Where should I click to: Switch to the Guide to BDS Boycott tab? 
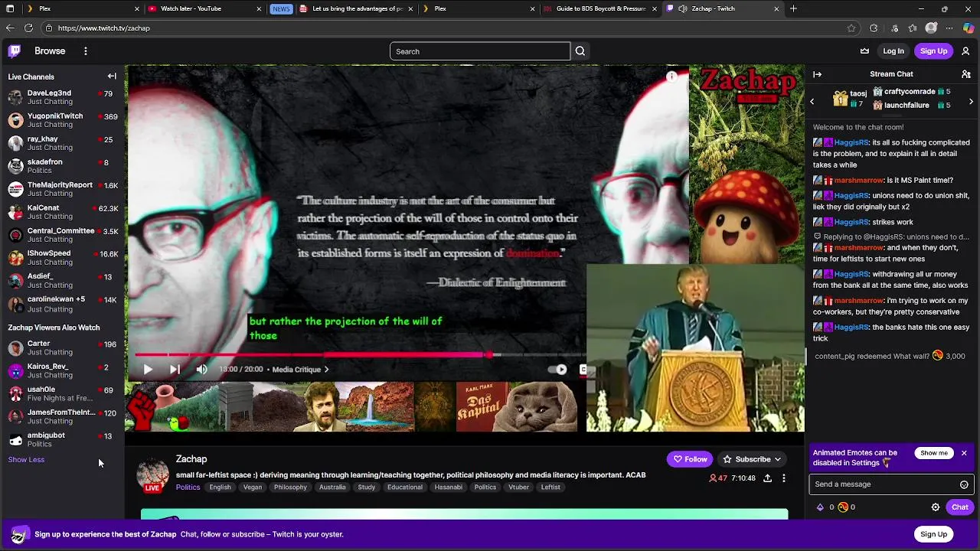pos(601,8)
